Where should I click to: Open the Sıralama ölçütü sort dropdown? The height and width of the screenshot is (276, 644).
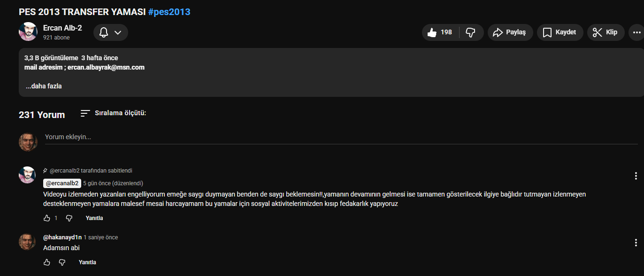(x=113, y=113)
